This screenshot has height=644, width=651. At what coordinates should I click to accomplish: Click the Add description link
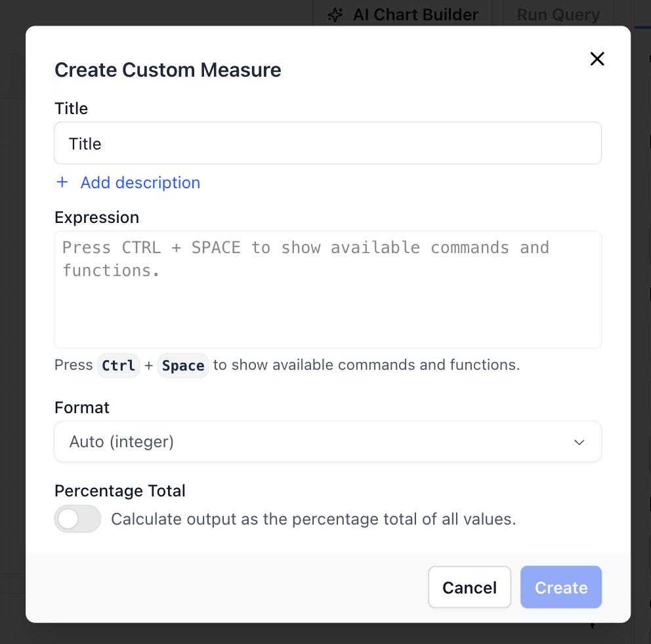coord(140,182)
